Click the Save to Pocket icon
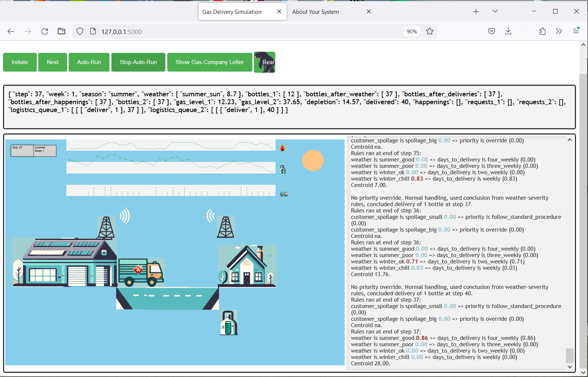 pyautogui.click(x=492, y=31)
